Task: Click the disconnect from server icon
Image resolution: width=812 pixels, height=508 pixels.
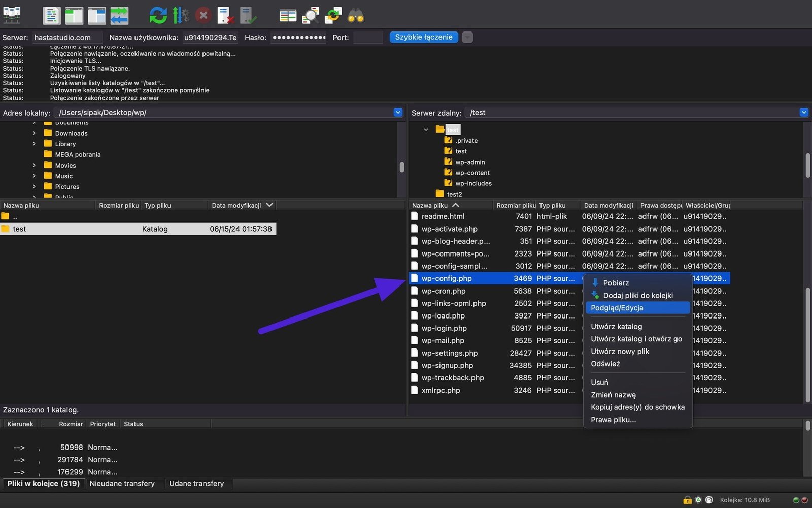Action: point(225,15)
